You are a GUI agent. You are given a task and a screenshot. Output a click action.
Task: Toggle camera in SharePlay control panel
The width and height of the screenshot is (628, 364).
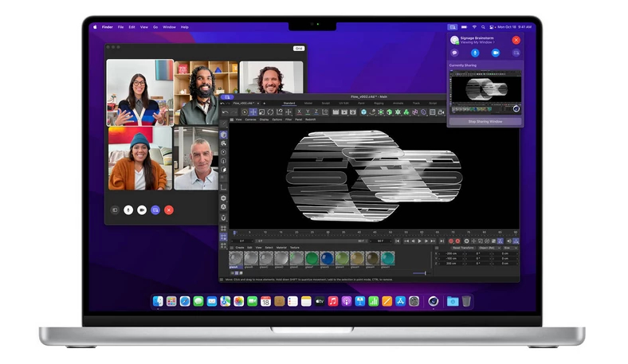496,53
